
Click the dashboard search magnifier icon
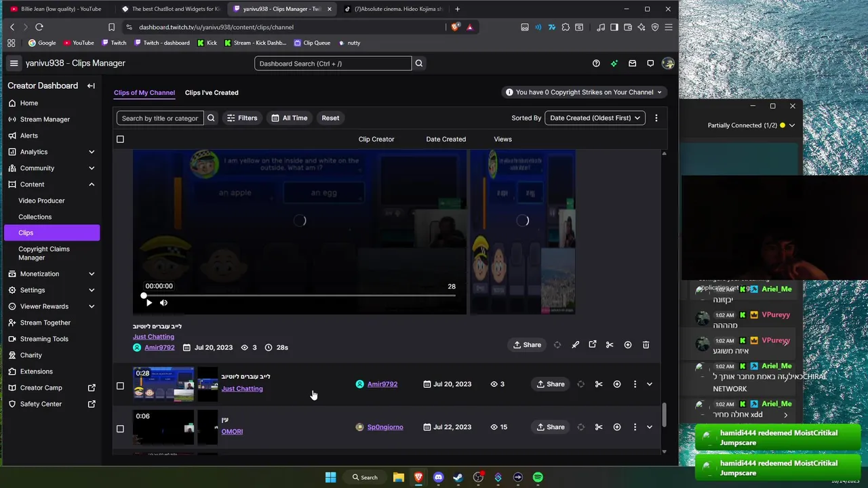(419, 63)
